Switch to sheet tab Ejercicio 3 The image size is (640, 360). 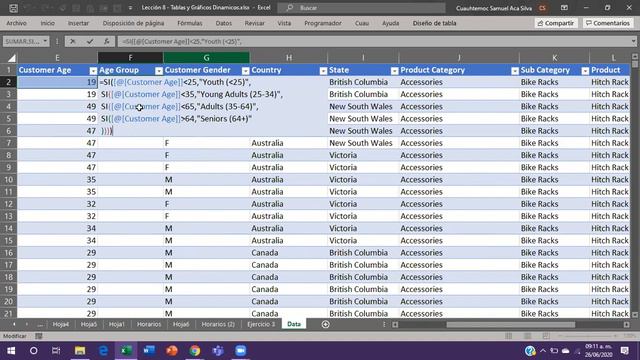261,324
